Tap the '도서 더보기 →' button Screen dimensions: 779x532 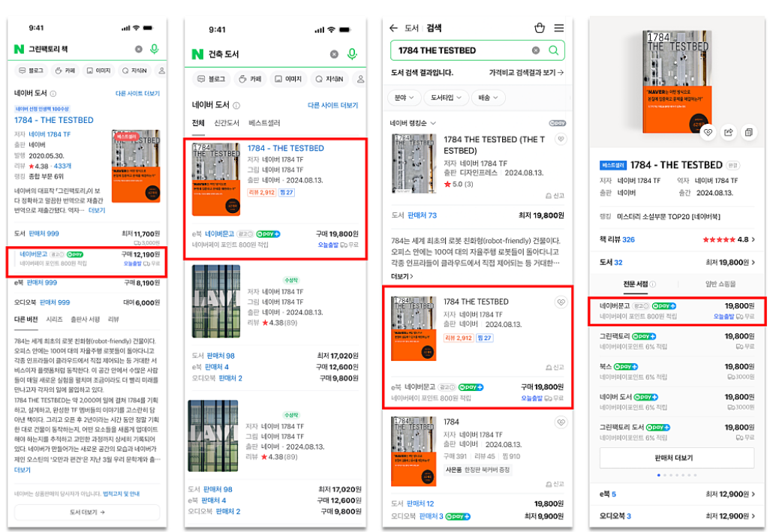pos(87,512)
